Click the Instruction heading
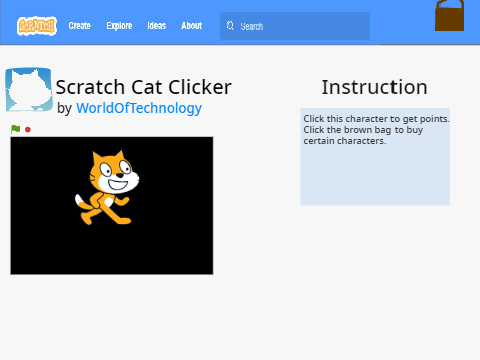 (x=374, y=87)
